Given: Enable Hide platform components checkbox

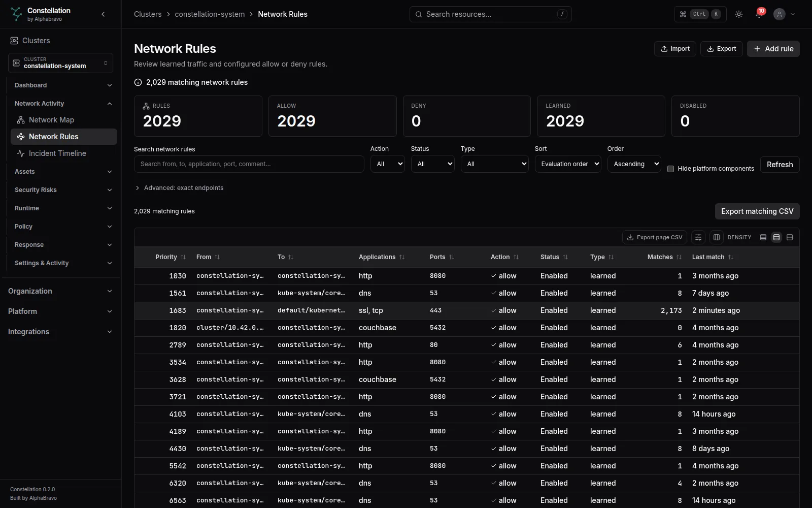Looking at the screenshot, I should (670, 169).
